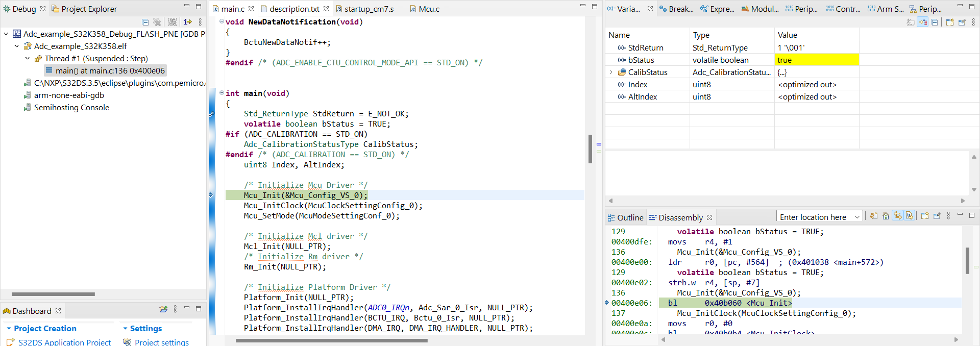Click Refresh View icon in Disassembly

pos(874,216)
